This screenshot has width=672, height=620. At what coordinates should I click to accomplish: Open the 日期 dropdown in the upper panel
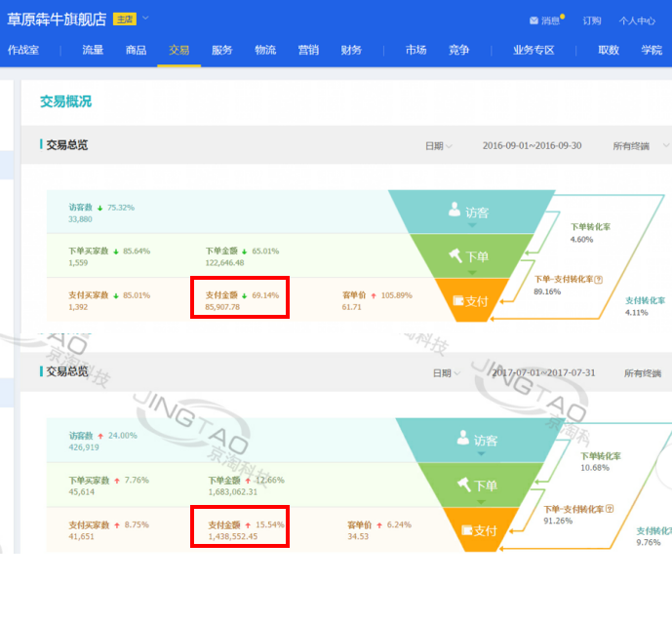(438, 146)
